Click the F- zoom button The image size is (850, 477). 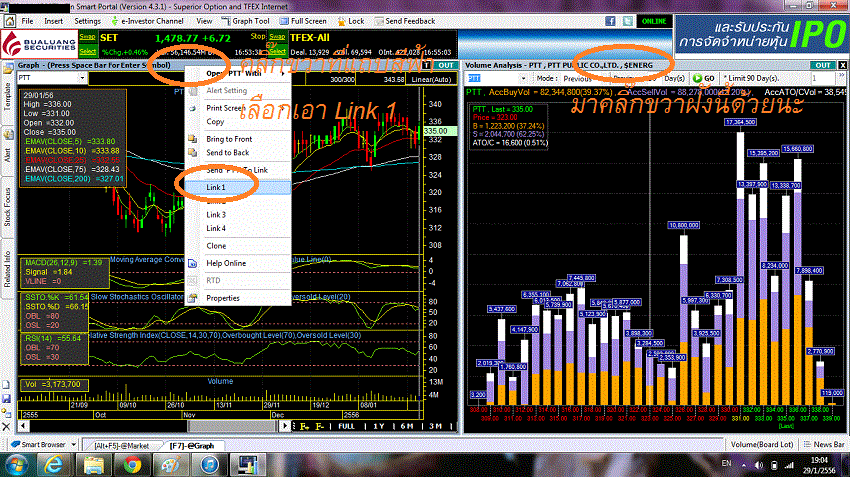click(320, 426)
